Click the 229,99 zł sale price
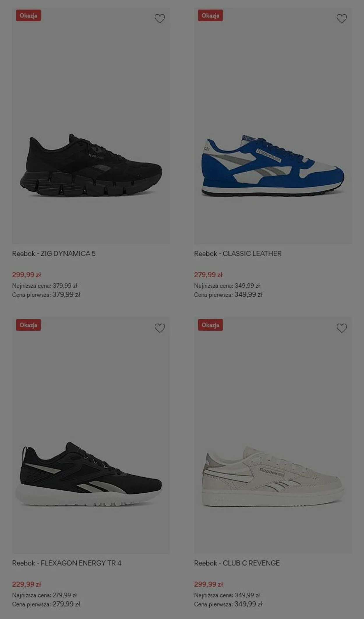 pos(26,584)
